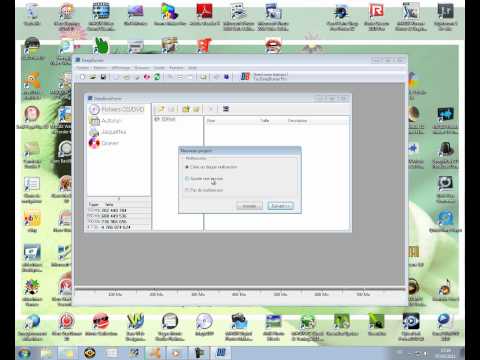Click the first add-file icon in project toolbar
This screenshot has height=360, width=480.
point(161,109)
